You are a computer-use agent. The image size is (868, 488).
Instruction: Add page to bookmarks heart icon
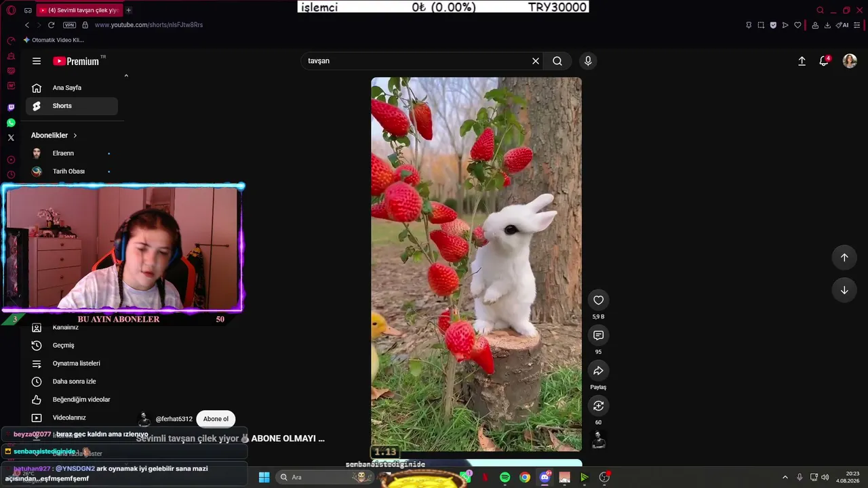click(x=797, y=25)
